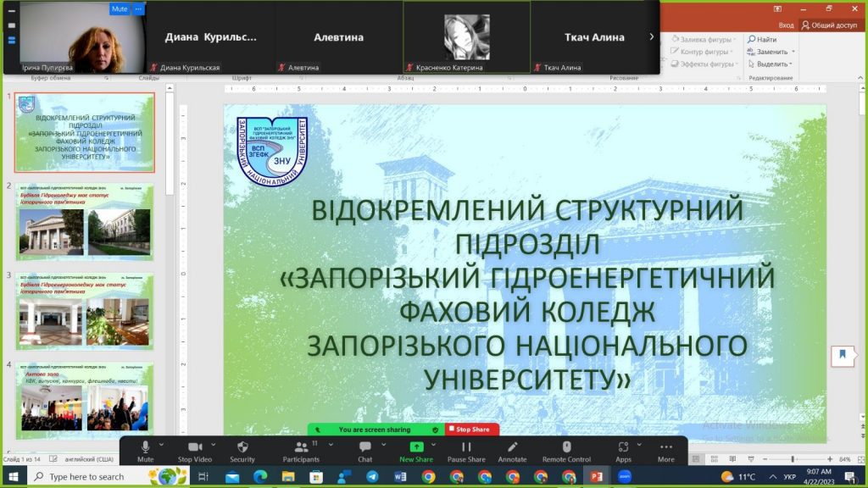Select slide 4 thumbnail (Актова зала)
This screenshot has width=868, height=488.
[85, 399]
